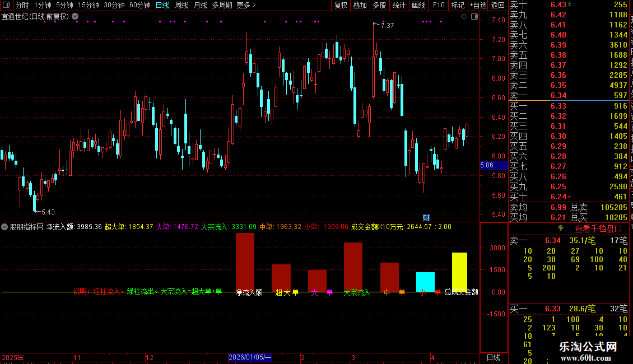Click the 卖十 6.43 order book row
The image size is (633, 364).
[569, 4]
